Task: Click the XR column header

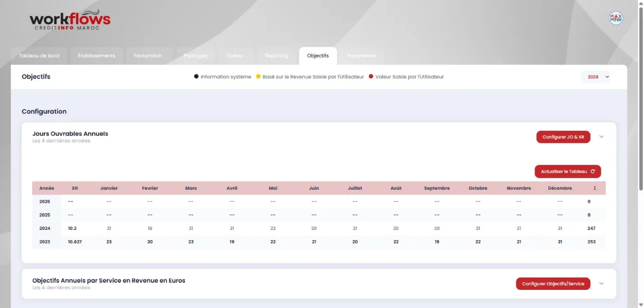Action: pyautogui.click(x=75, y=188)
